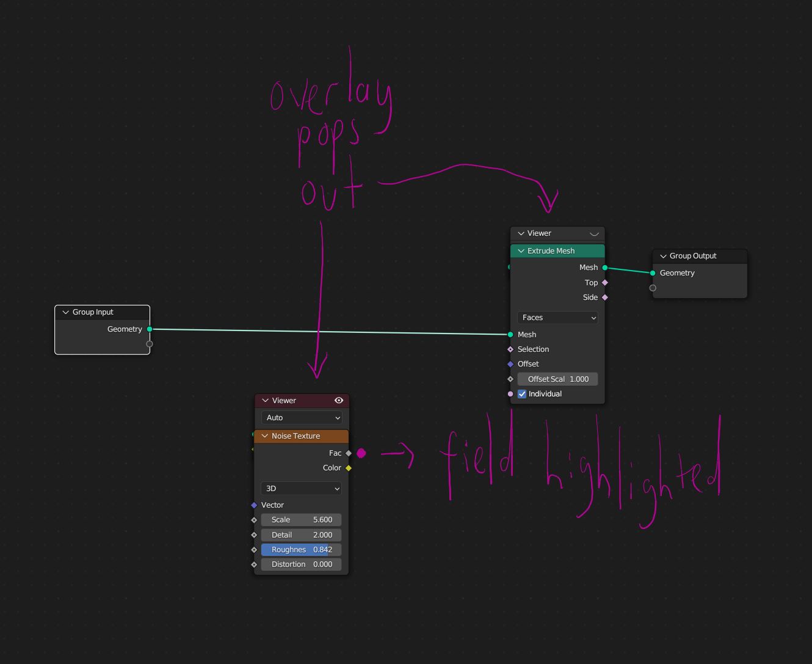812x664 pixels.
Task: Collapse the lower Viewer overlay header chevron
Action: click(x=265, y=401)
